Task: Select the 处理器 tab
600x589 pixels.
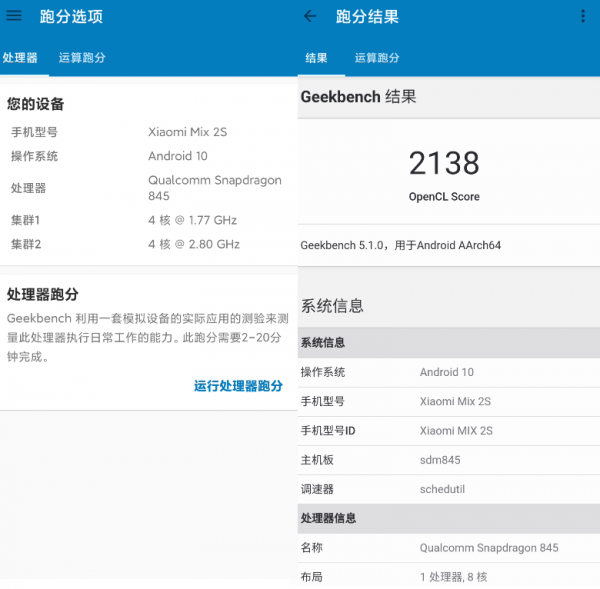Action: coord(20,58)
